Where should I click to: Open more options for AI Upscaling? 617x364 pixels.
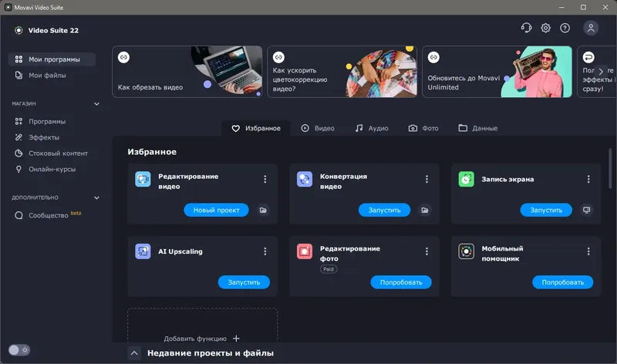(x=265, y=251)
